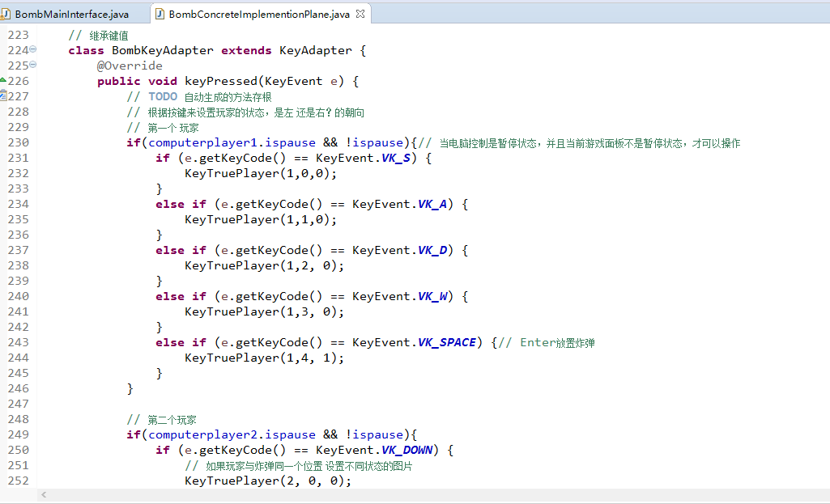This screenshot has width=830, height=504.
Task: Click the green override marker at line 226
Action: 3,80
